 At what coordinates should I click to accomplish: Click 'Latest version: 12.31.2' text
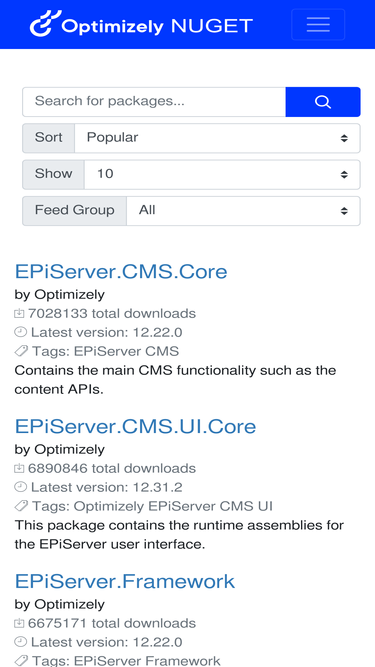(107, 487)
